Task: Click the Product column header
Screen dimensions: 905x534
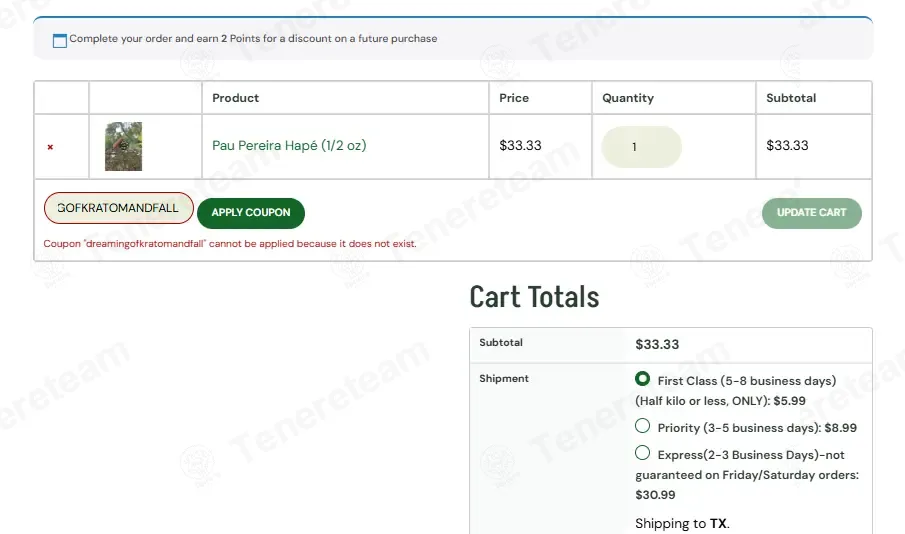Action: click(235, 98)
